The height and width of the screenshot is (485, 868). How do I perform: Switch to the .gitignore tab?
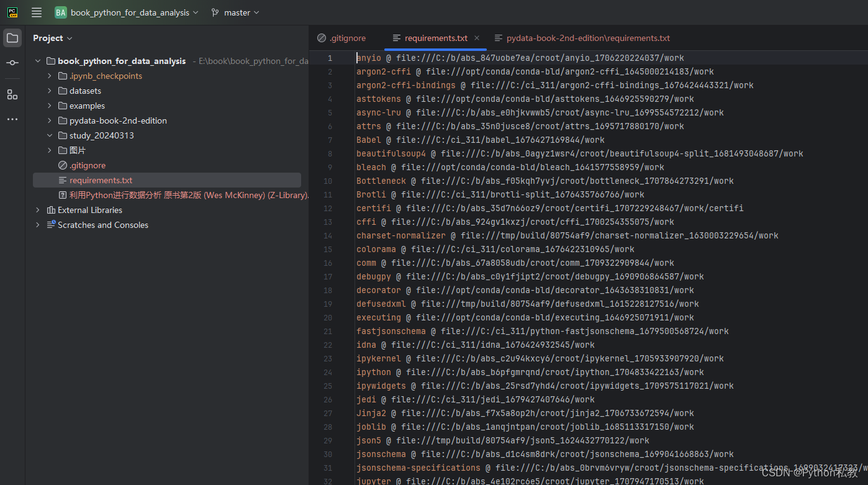tap(347, 38)
